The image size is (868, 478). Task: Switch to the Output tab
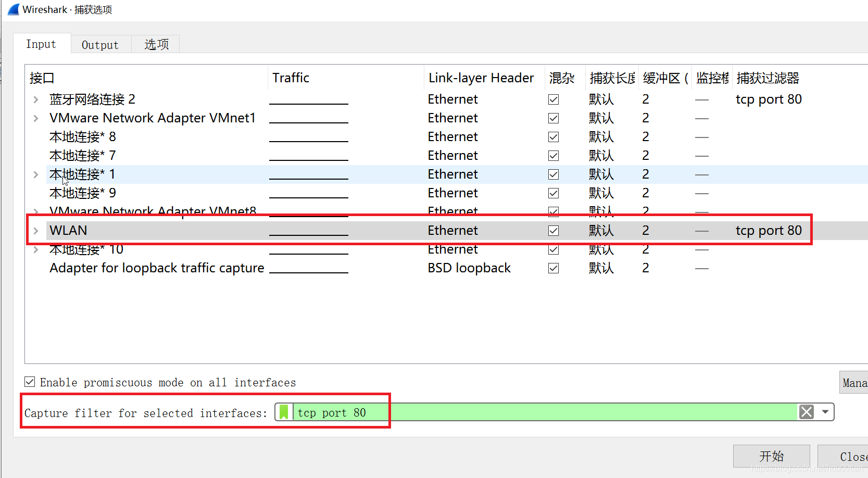point(100,45)
